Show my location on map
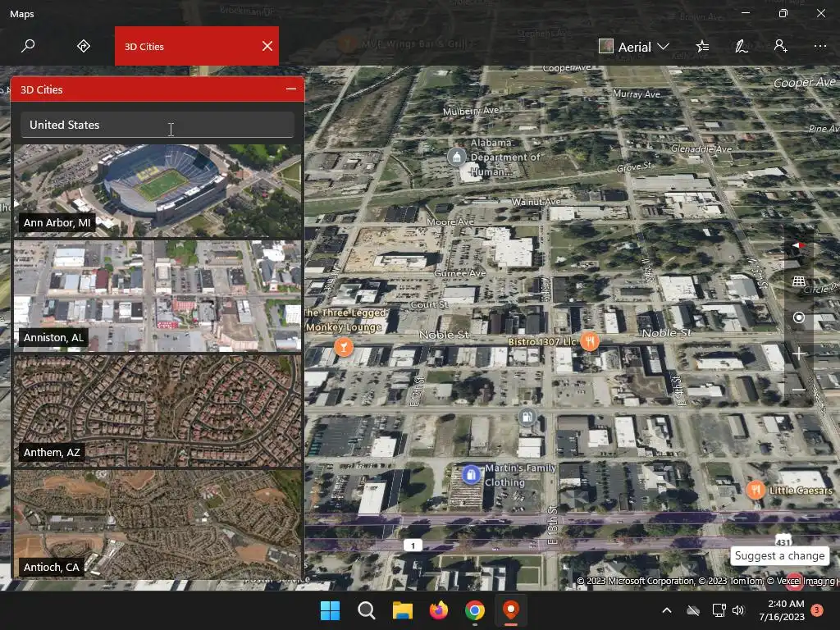The height and width of the screenshot is (630, 840). point(798,317)
